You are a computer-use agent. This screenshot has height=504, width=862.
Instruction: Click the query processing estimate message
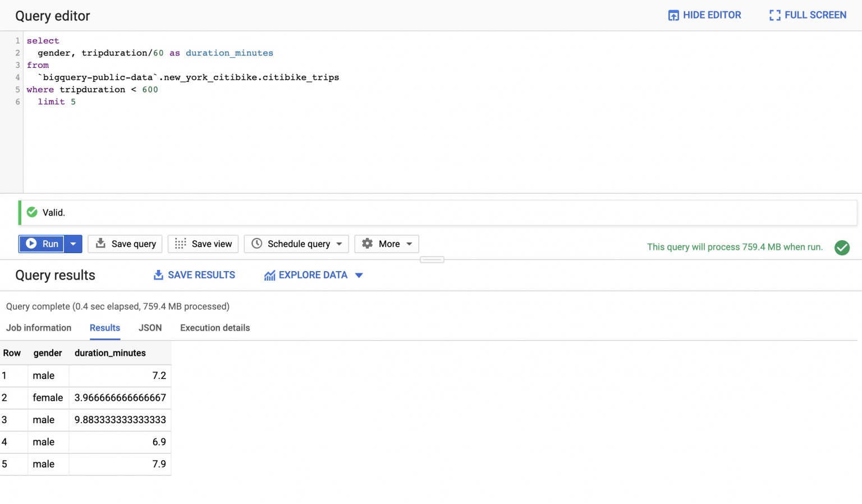pos(735,247)
